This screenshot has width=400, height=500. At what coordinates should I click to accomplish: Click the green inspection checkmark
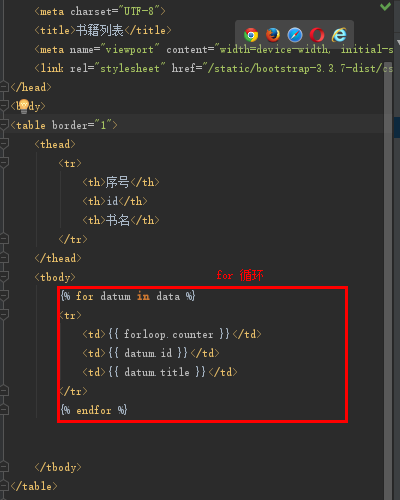[385, 6]
